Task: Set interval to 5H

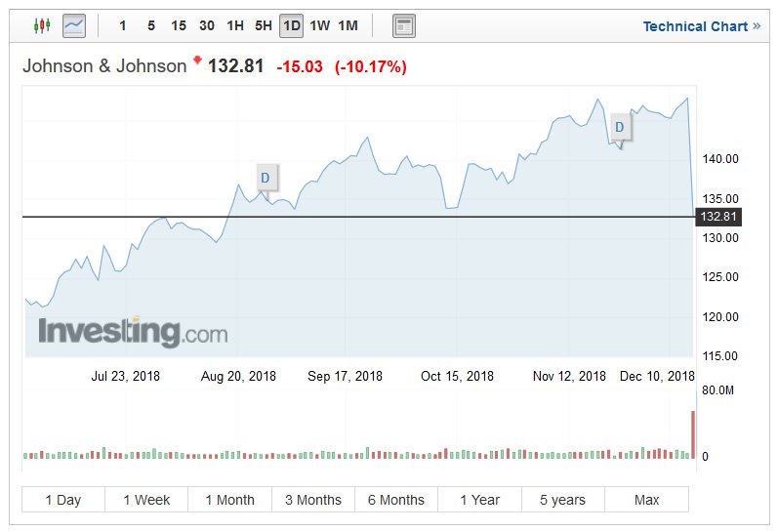Action: (264, 25)
